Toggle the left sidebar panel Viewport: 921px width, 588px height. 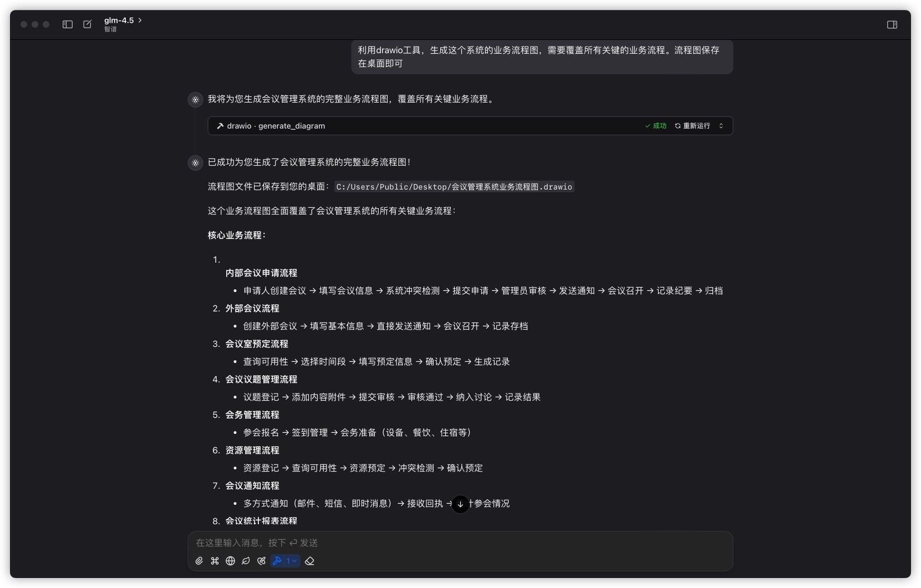(x=67, y=24)
